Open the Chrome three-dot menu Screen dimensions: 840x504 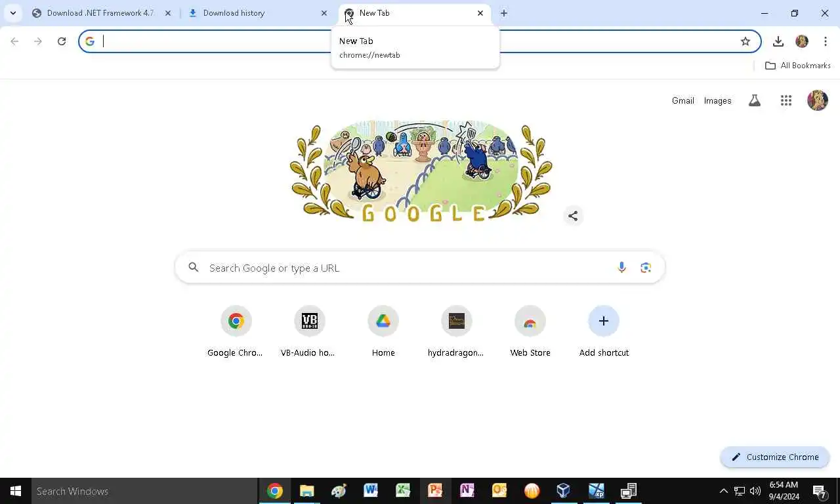pyautogui.click(x=825, y=41)
